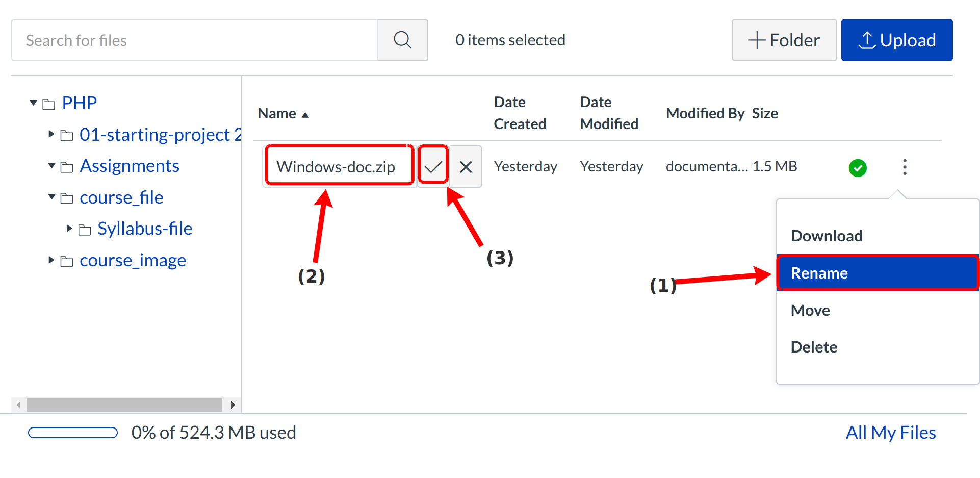Click the folder icon beside Syllabus-file
The width and height of the screenshot is (980, 478).
(85, 230)
